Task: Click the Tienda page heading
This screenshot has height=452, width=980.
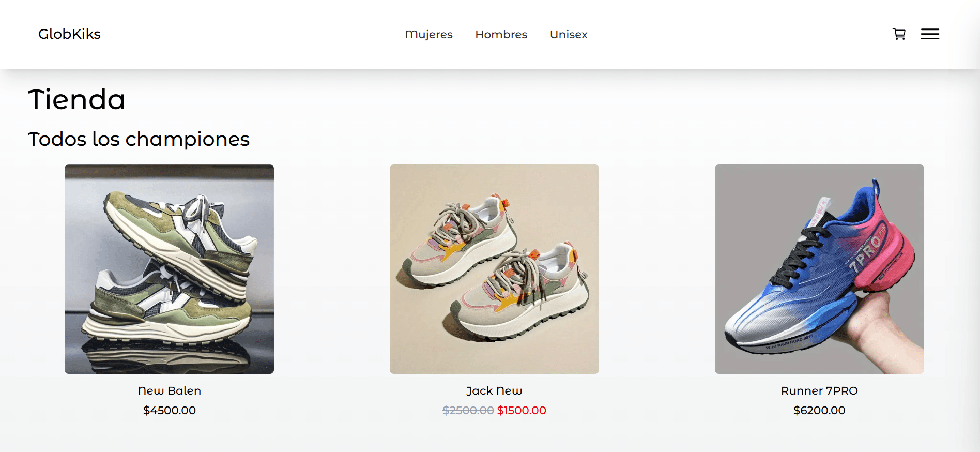Action: coord(76,99)
